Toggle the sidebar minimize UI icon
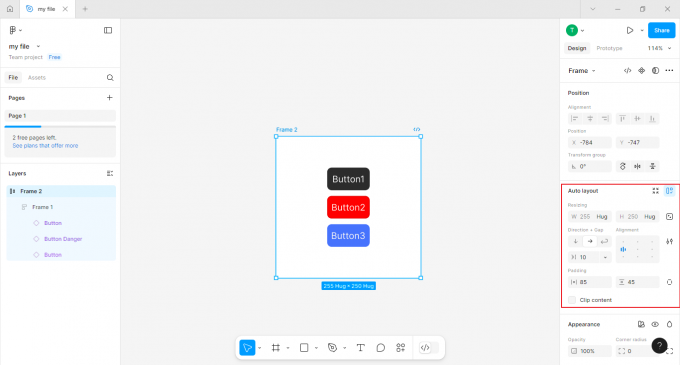The image size is (680, 365). (x=108, y=30)
